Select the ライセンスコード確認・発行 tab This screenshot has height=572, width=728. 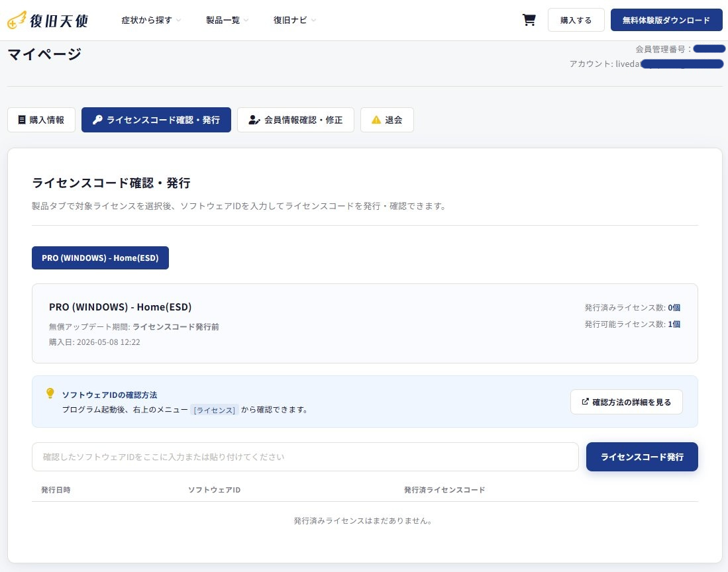(156, 120)
